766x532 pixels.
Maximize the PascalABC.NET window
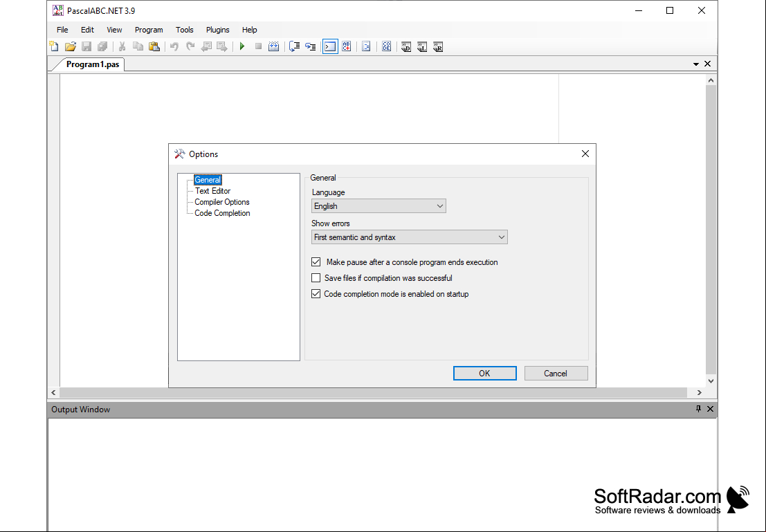click(670, 11)
